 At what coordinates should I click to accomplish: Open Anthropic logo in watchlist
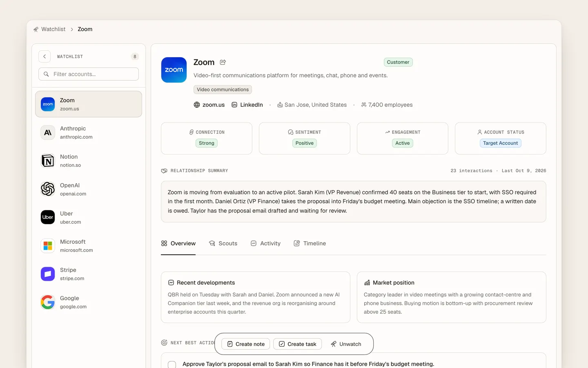coord(48,132)
